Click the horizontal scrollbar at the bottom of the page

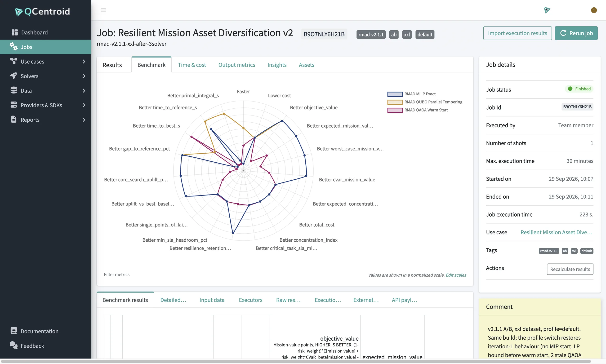point(296,362)
